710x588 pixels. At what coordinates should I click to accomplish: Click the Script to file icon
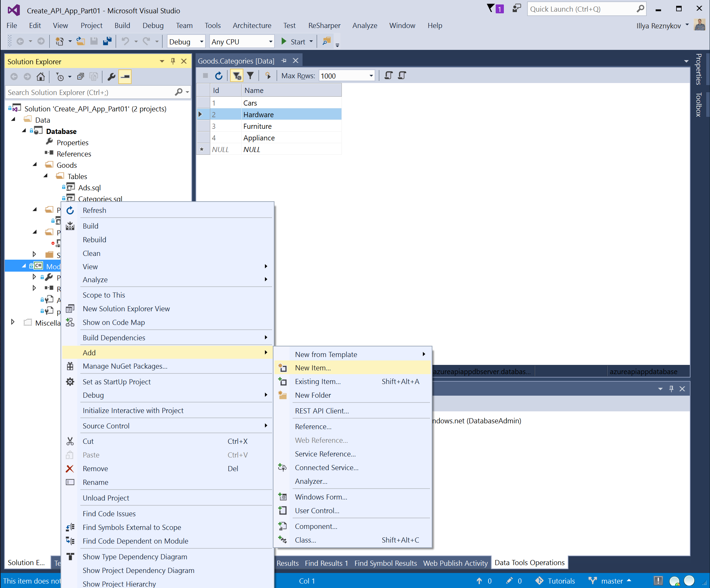tap(402, 76)
